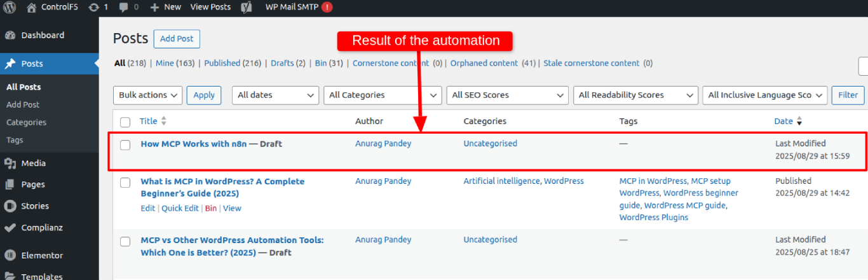The height and width of the screenshot is (280, 868).
Task: Open the updates icon showing 1
Action: tap(94, 7)
